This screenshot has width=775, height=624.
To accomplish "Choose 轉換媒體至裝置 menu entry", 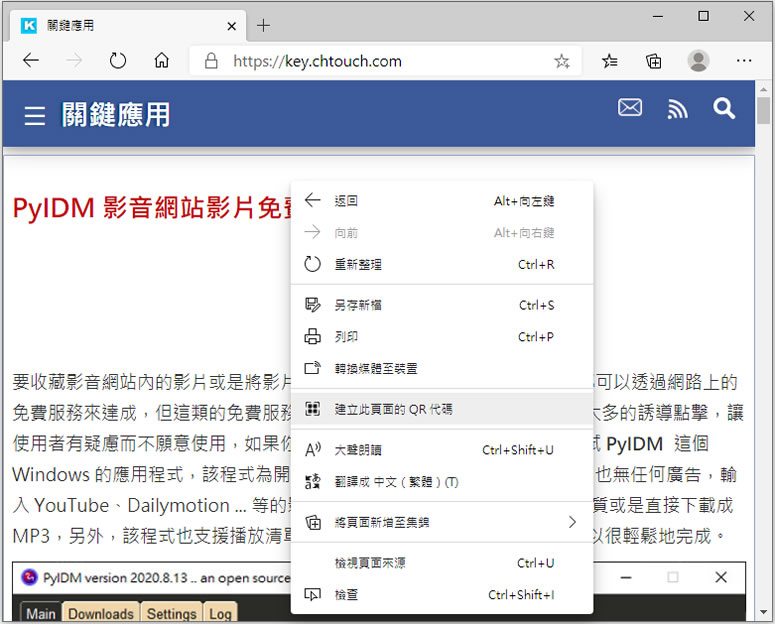I will [442, 368].
